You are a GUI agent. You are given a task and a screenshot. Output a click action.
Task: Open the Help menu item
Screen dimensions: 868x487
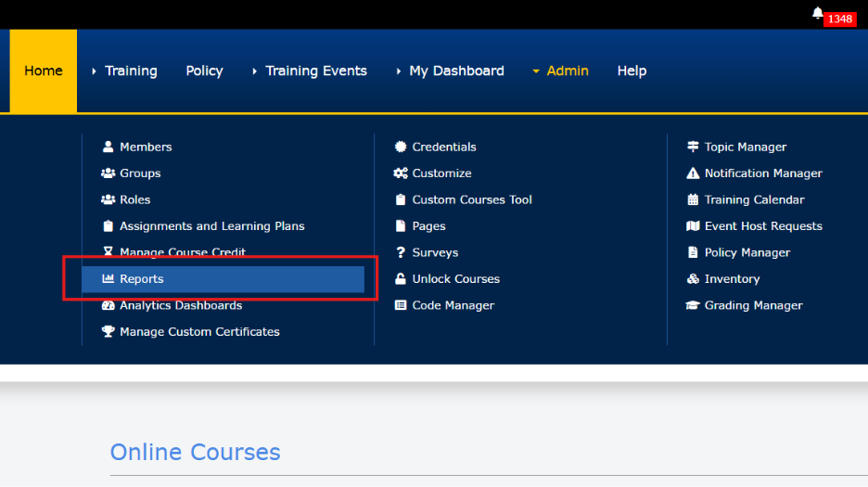coord(632,70)
